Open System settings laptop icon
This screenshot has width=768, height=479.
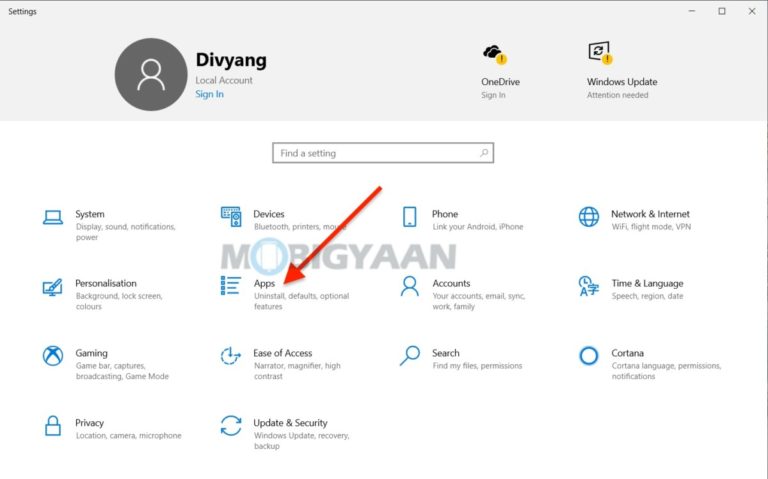[x=53, y=217]
